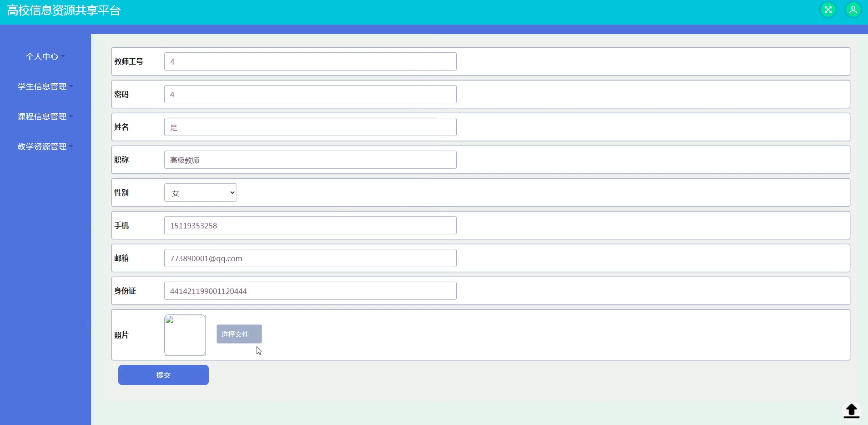This screenshot has height=425, width=868.
Task: Click the 密码 input field
Action: (x=310, y=94)
